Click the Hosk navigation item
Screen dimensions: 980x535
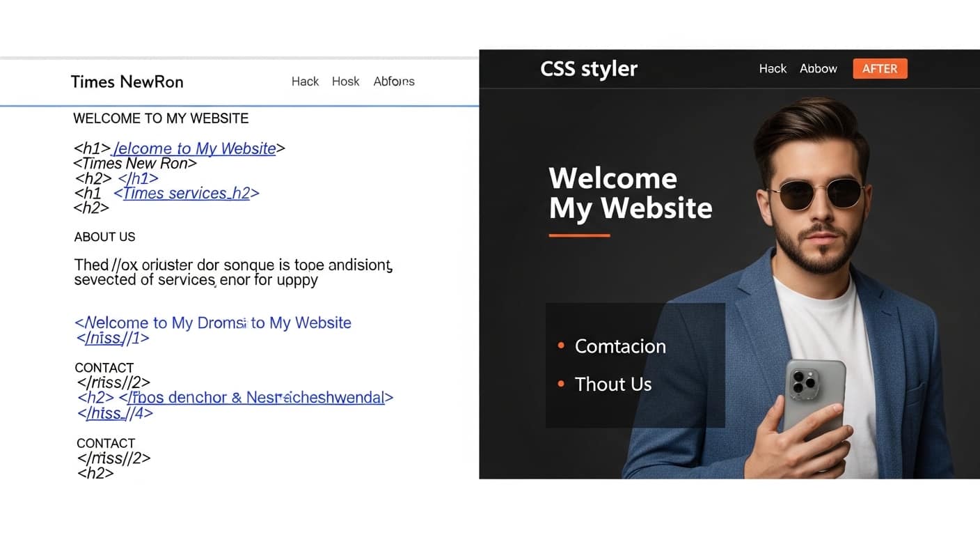[x=345, y=82]
